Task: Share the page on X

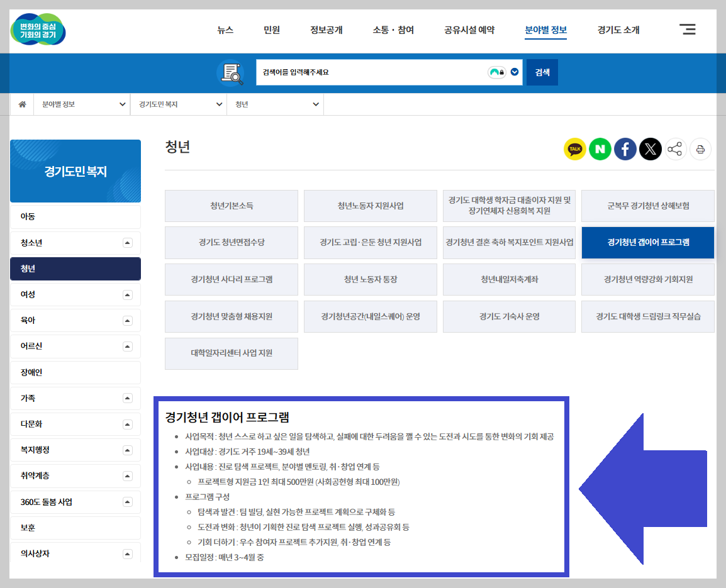Action: [650, 149]
